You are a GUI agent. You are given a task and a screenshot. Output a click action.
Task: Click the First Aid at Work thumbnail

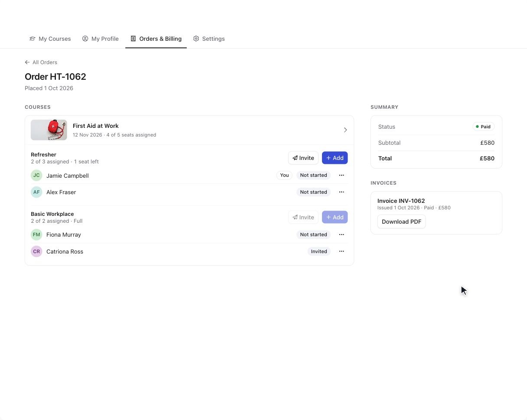pyautogui.click(x=49, y=130)
